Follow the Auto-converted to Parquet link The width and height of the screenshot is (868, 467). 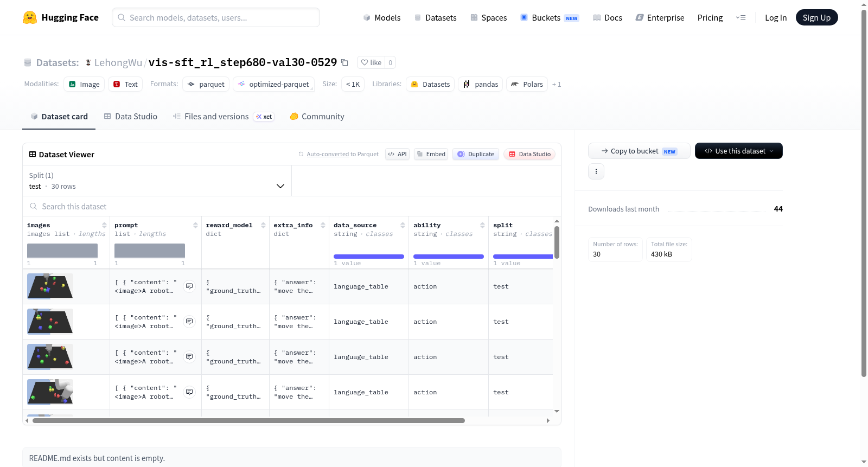[328, 154]
